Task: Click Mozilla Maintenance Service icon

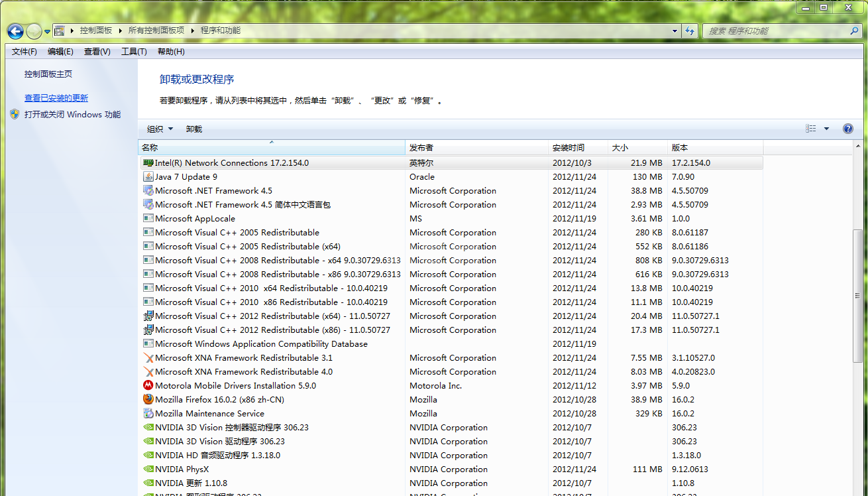Action: [x=148, y=413]
